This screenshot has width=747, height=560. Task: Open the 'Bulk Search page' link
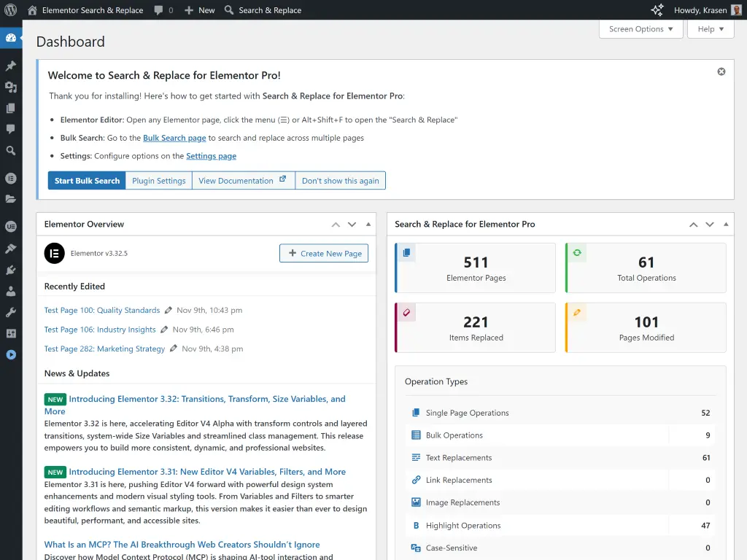tap(174, 137)
